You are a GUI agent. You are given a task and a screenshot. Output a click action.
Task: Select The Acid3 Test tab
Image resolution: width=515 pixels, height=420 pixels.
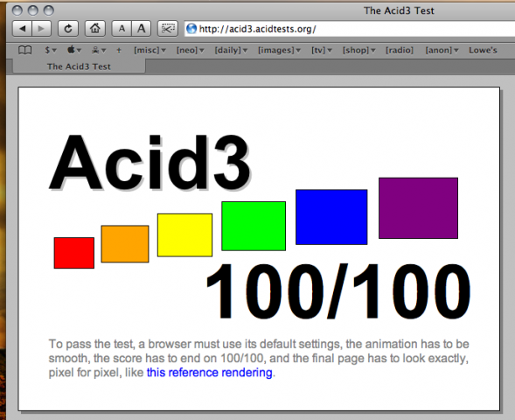tap(79, 66)
